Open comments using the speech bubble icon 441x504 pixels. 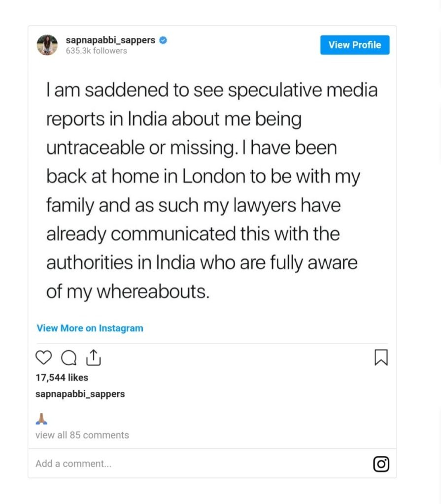(x=68, y=358)
